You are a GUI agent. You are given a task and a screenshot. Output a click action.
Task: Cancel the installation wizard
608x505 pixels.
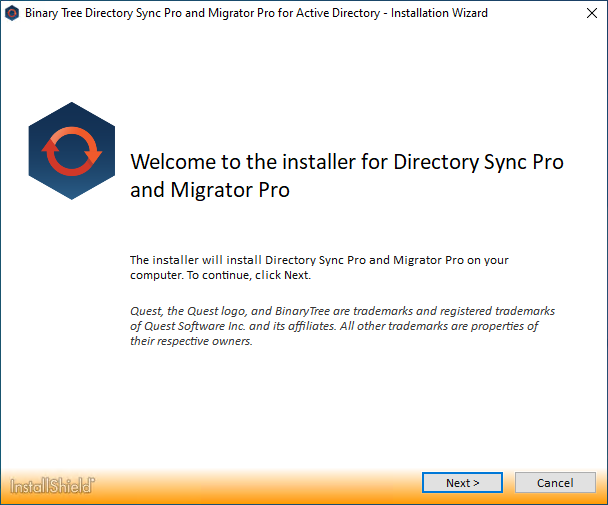coord(555,483)
